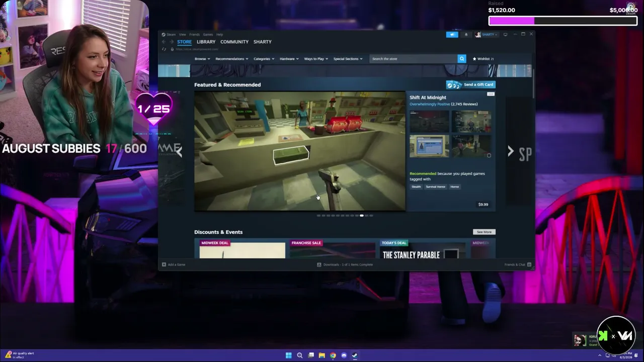
Task: Click the $9.99 price on featured game
Action: click(x=483, y=205)
